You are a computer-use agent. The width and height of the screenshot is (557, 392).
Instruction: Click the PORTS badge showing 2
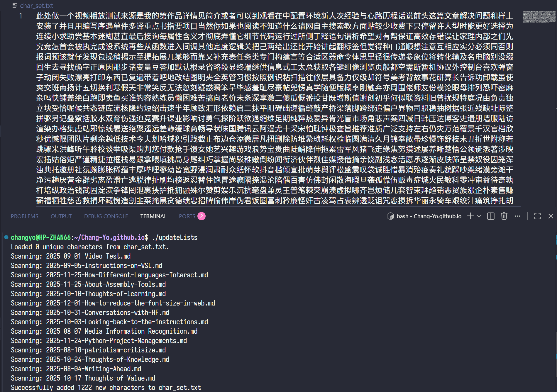202,216
